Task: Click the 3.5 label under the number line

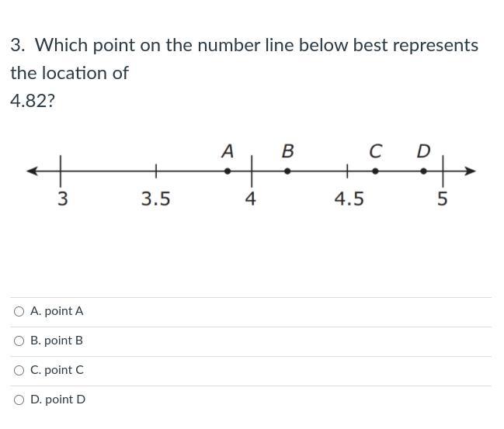Action: 155,199
